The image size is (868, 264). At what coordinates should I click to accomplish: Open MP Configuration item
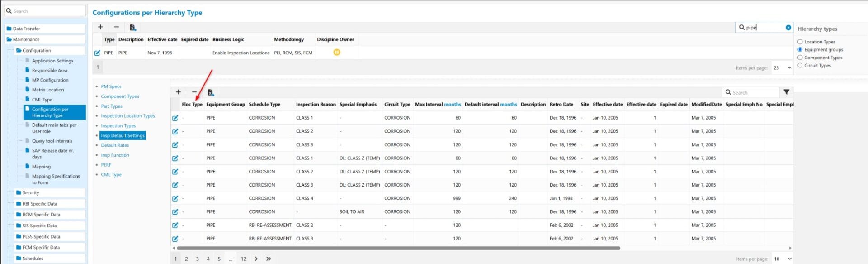50,80
